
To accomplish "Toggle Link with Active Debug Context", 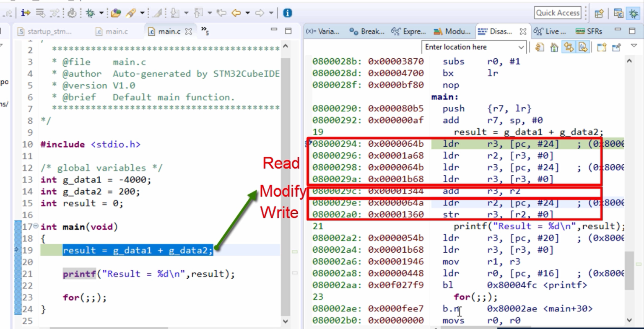I will 569,47.
